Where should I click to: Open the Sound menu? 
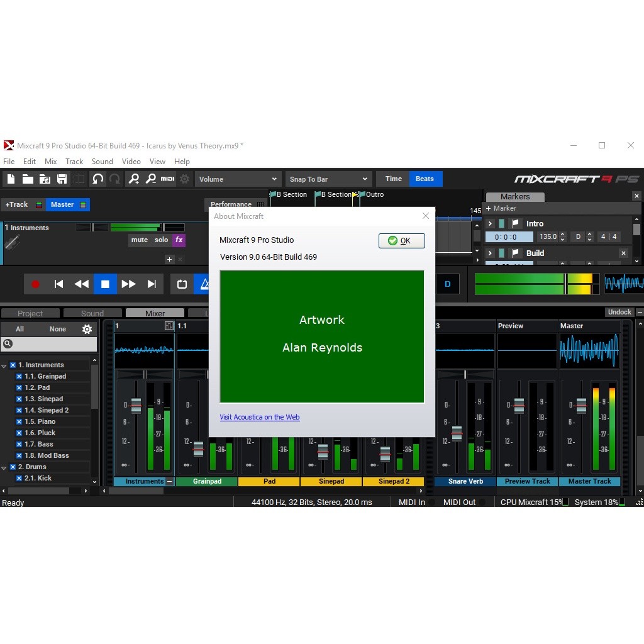click(x=102, y=161)
